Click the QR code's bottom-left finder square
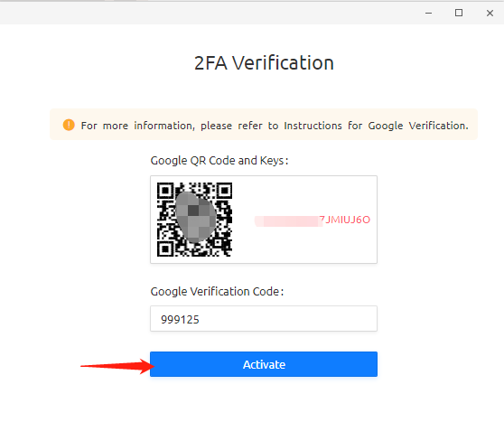504x422 pixels. (165, 249)
